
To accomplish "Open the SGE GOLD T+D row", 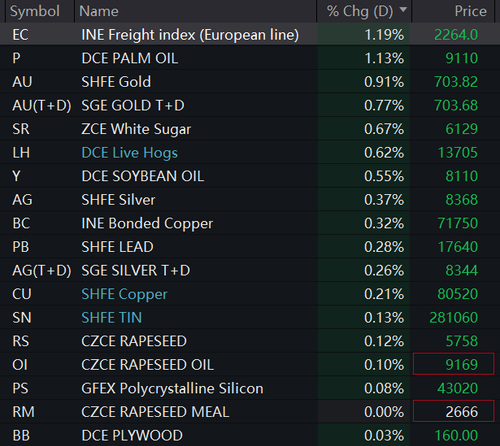I will click(133, 106).
